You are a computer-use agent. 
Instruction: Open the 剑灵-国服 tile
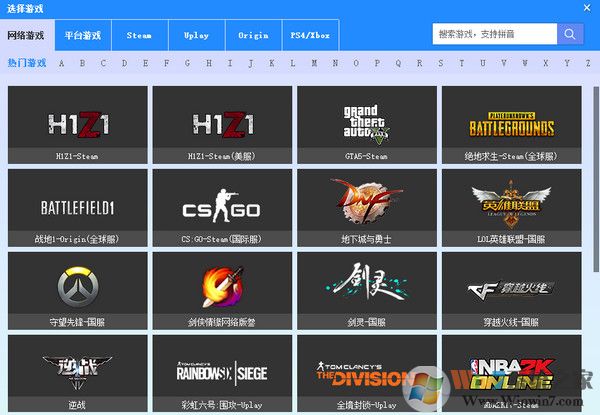tap(367, 291)
